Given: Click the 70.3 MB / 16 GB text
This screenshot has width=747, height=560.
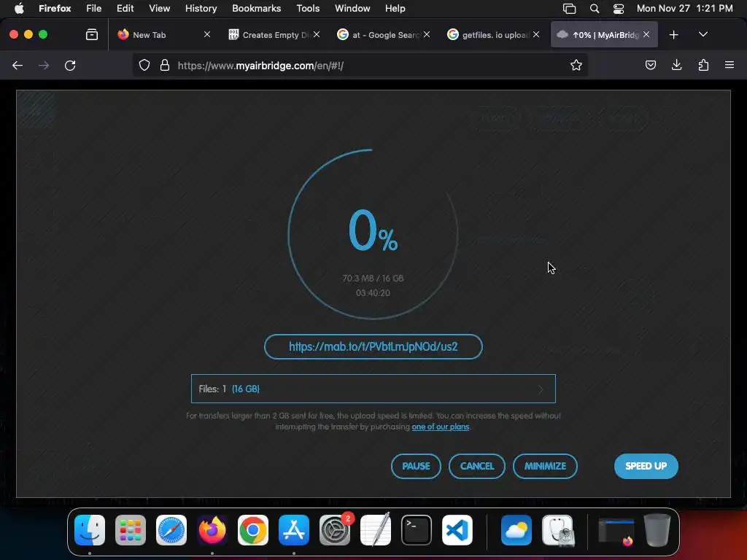Looking at the screenshot, I should point(373,278).
